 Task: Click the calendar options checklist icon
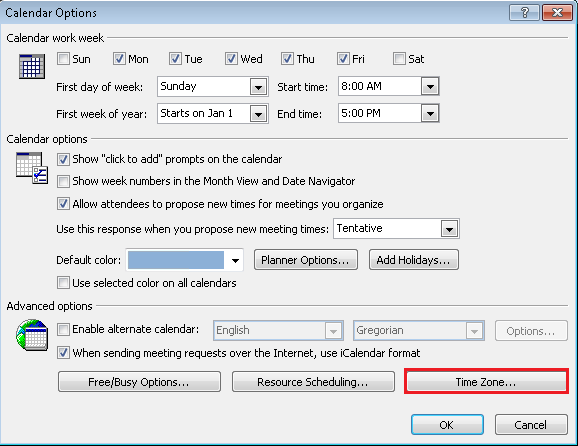32,168
